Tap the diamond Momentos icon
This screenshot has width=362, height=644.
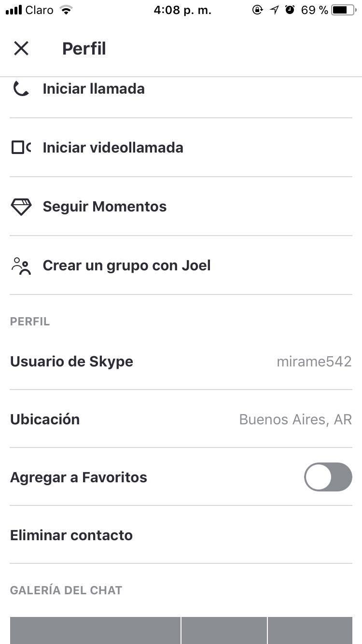21,207
